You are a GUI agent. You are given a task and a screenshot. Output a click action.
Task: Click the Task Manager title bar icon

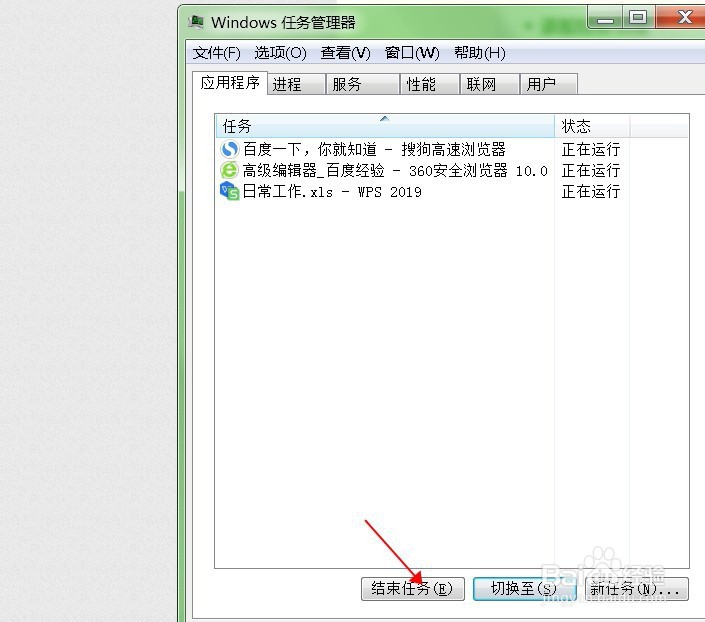[x=196, y=22]
